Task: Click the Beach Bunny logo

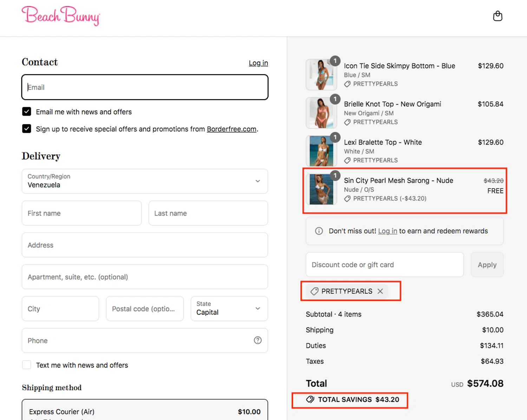Action: coord(61,16)
